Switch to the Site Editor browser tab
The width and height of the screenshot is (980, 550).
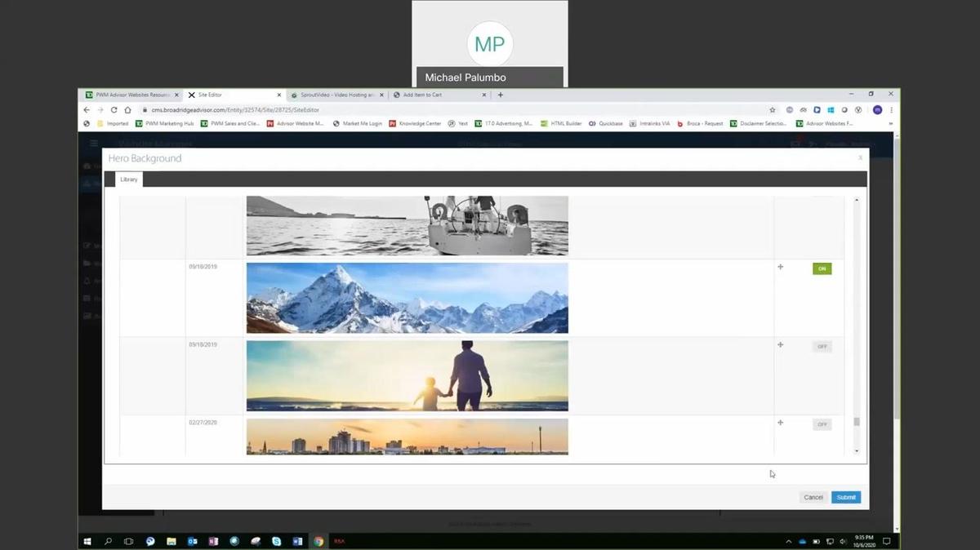click(x=233, y=95)
